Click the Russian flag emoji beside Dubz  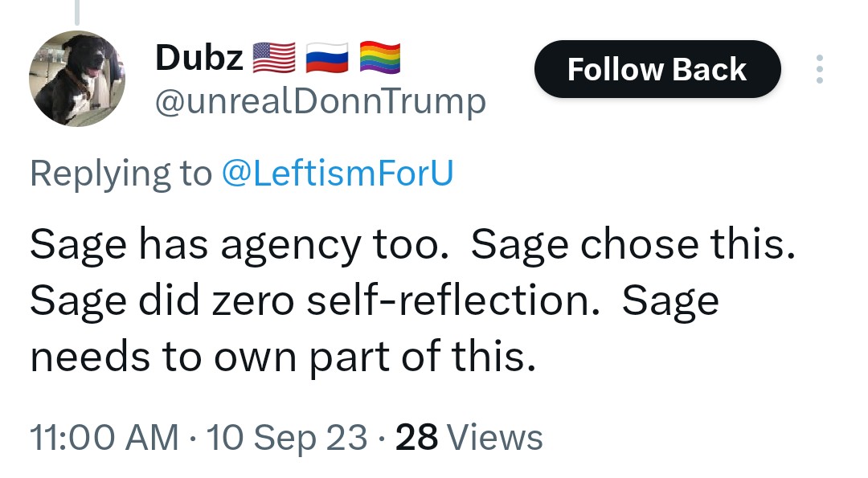click(x=326, y=58)
